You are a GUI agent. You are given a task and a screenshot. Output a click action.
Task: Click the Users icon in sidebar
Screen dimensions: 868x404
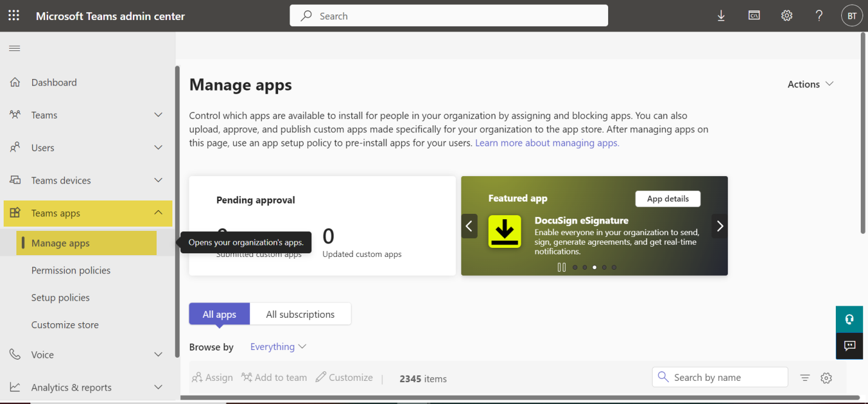pos(15,148)
